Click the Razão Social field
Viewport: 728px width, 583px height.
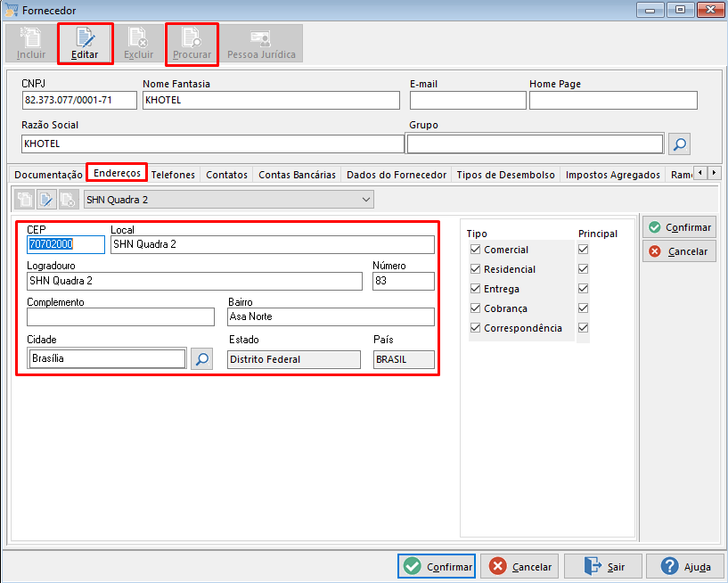coord(213,144)
